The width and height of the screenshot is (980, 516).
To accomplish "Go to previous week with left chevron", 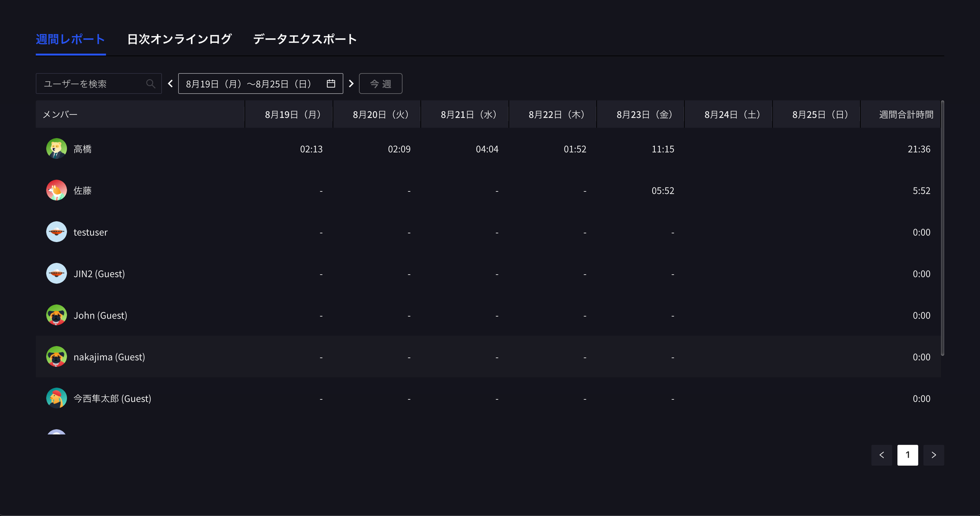I will [170, 83].
